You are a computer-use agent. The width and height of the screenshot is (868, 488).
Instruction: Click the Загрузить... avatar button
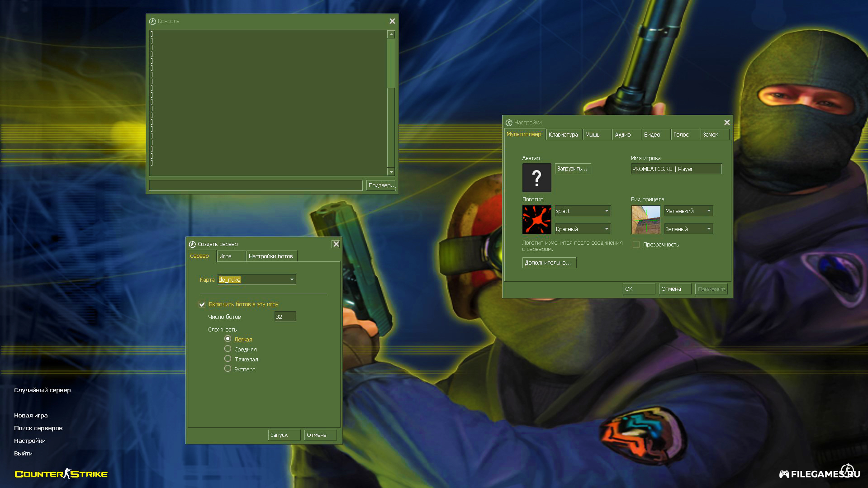click(573, 169)
